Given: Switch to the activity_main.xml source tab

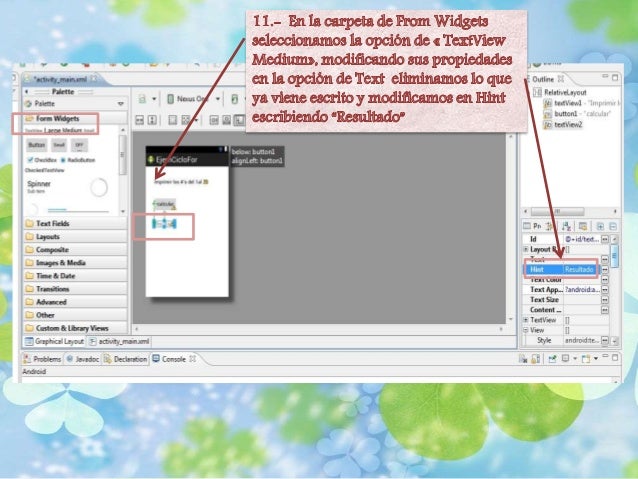Looking at the screenshot, I should (x=119, y=341).
